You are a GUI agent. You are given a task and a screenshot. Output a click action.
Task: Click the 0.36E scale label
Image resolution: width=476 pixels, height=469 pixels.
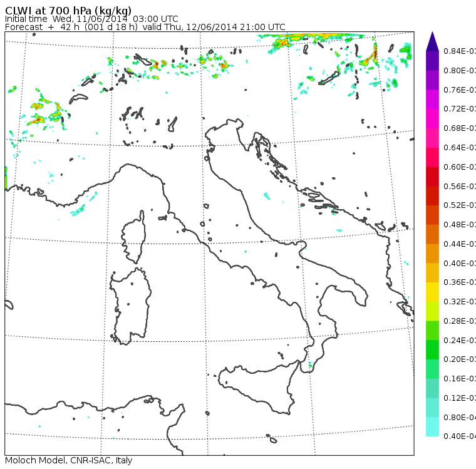tap(460, 282)
